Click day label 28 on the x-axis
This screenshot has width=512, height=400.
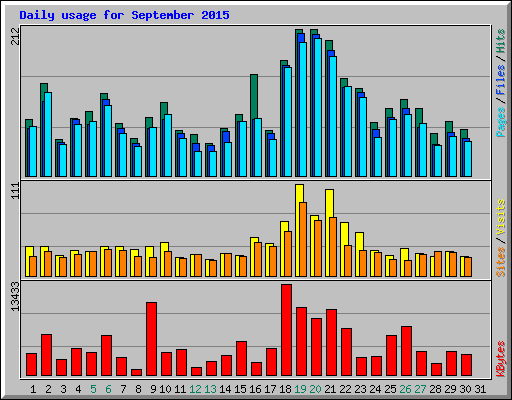coord(435,389)
